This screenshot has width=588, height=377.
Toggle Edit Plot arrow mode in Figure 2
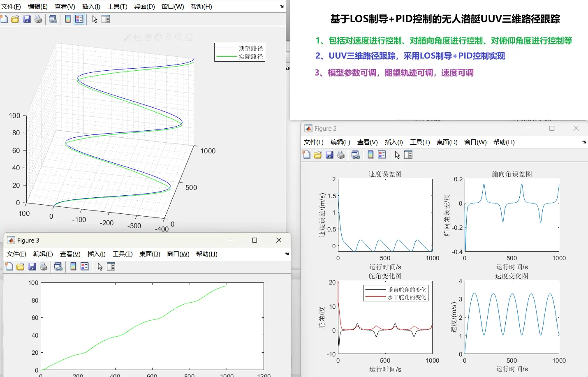398,155
